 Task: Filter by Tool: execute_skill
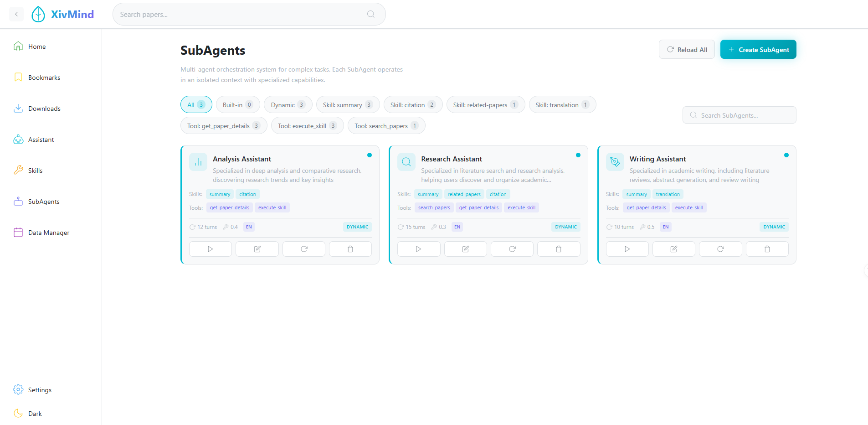click(x=308, y=125)
